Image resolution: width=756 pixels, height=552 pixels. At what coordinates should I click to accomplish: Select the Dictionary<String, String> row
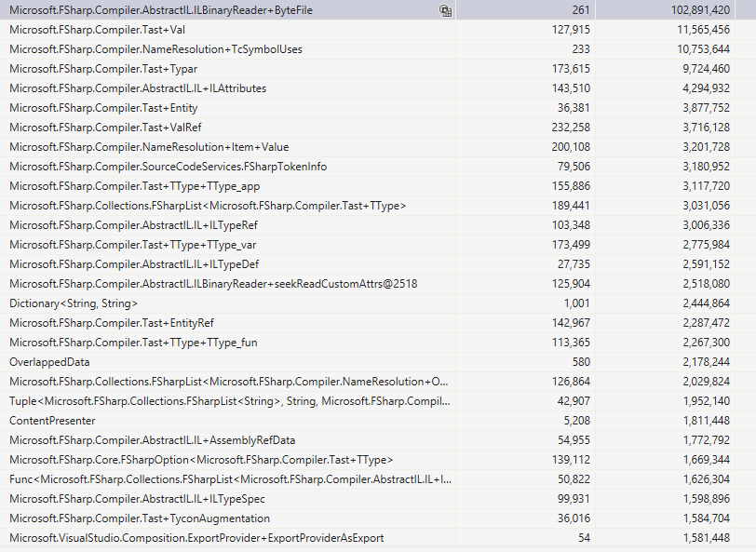(378, 303)
